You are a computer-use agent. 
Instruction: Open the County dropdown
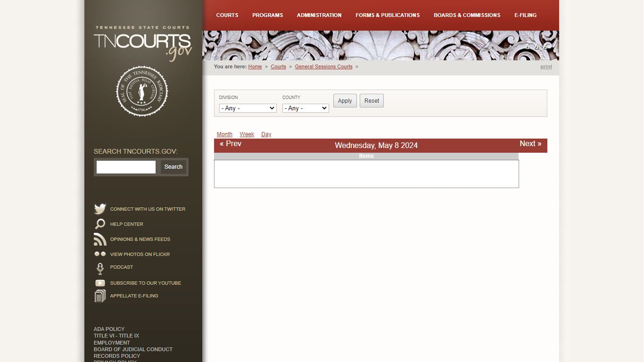[305, 108]
